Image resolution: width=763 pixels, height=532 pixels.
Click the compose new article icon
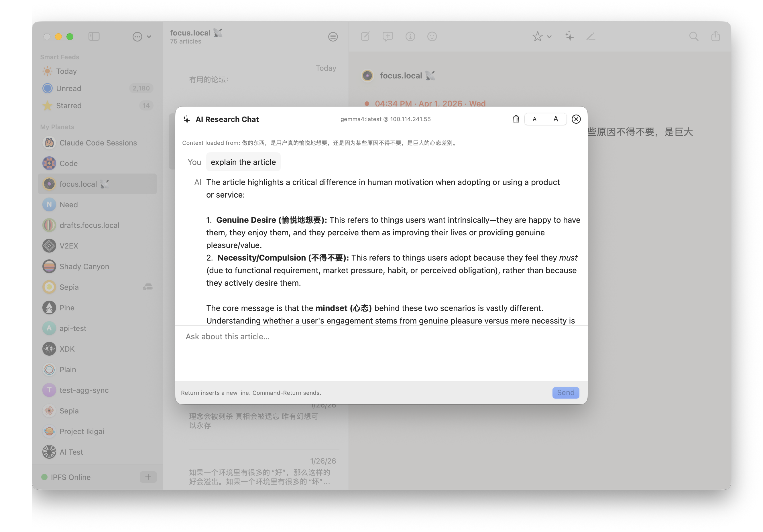pos(365,36)
